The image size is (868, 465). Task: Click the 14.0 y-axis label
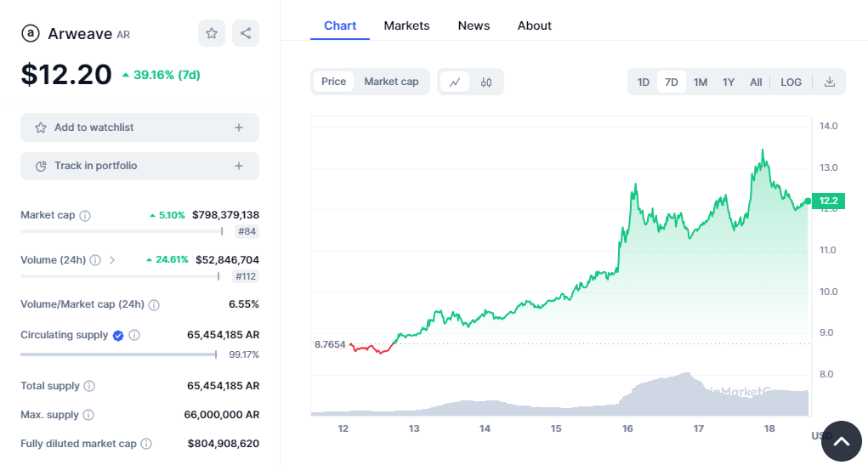pos(828,126)
